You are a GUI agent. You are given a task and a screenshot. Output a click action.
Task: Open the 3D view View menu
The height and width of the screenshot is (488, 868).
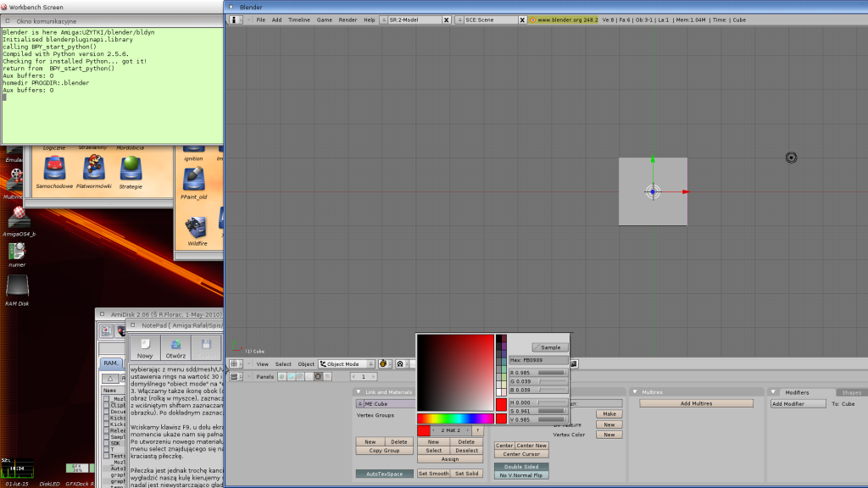coord(263,364)
